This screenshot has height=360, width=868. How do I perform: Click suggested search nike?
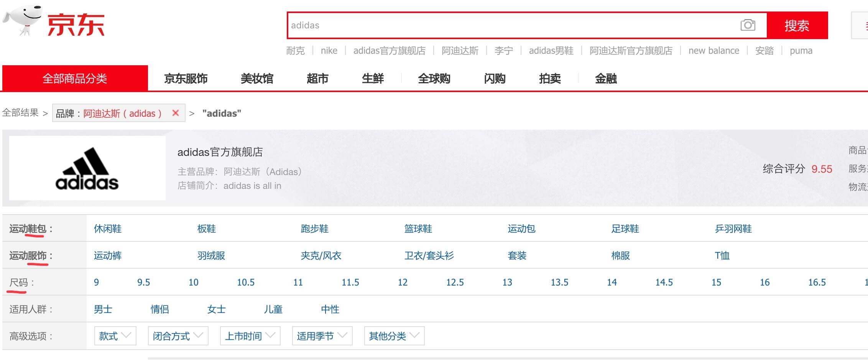329,51
